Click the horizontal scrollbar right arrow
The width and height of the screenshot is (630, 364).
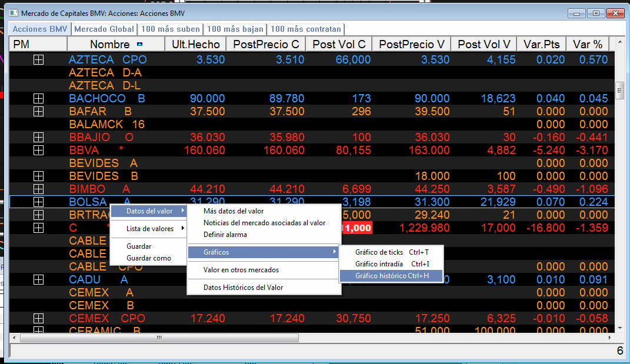pos(609,338)
